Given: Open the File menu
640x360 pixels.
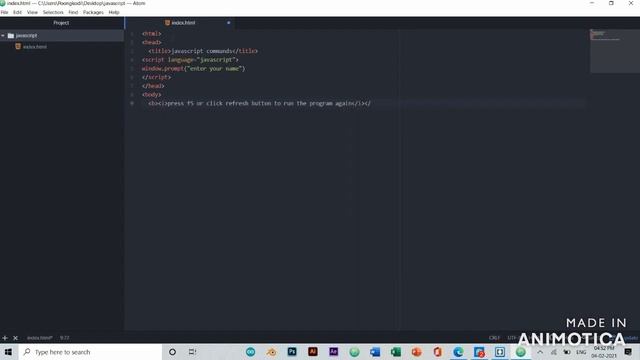Looking at the screenshot, I should (4, 12).
